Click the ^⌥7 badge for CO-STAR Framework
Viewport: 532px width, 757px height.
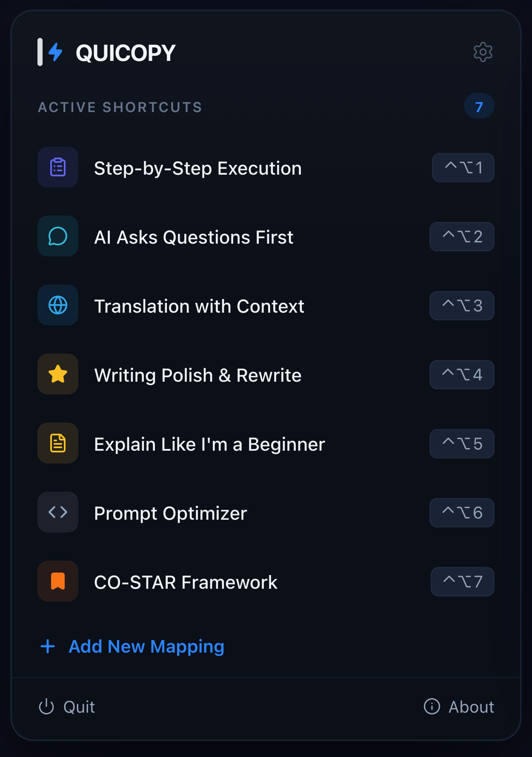pyautogui.click(x=462, y=581)
